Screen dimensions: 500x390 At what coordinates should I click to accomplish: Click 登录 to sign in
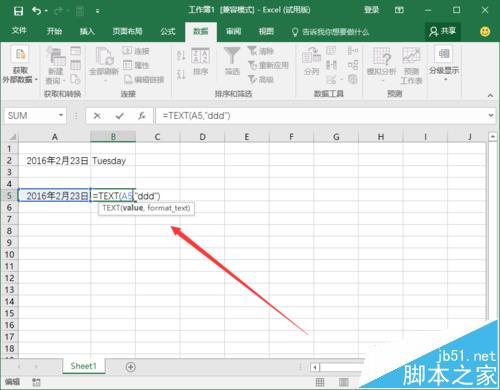pos(371,10)
